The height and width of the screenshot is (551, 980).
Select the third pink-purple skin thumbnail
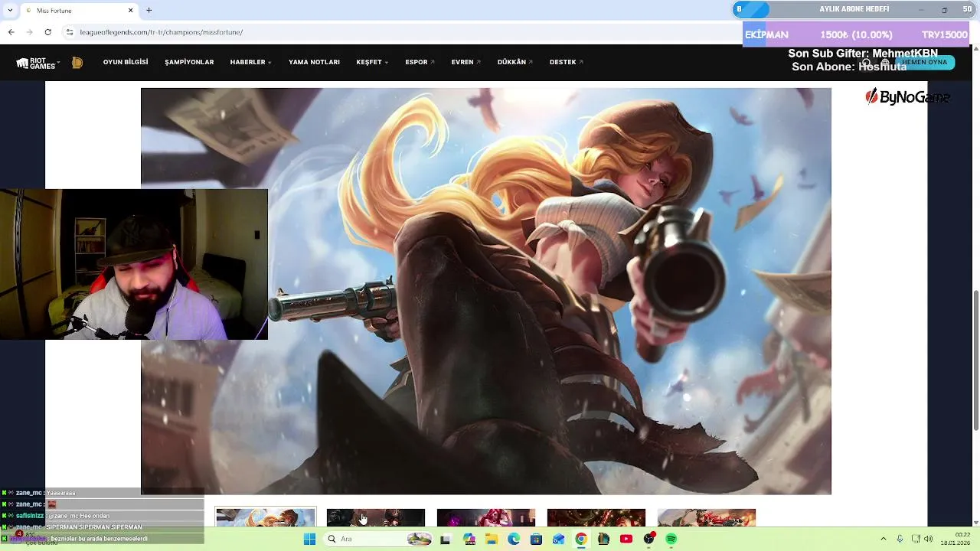486,517
